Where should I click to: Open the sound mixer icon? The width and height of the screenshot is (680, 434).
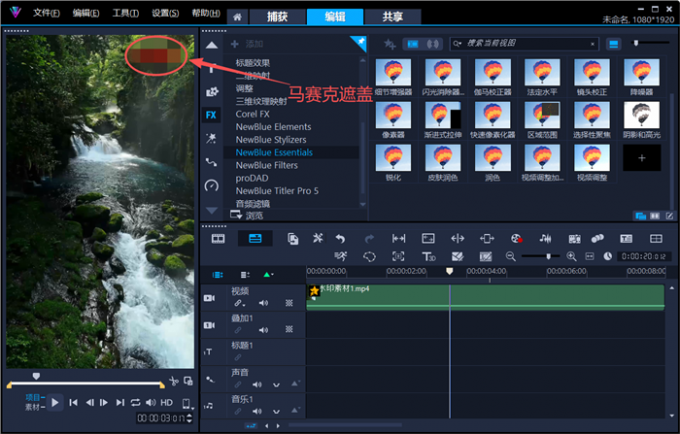click(545, 238)
